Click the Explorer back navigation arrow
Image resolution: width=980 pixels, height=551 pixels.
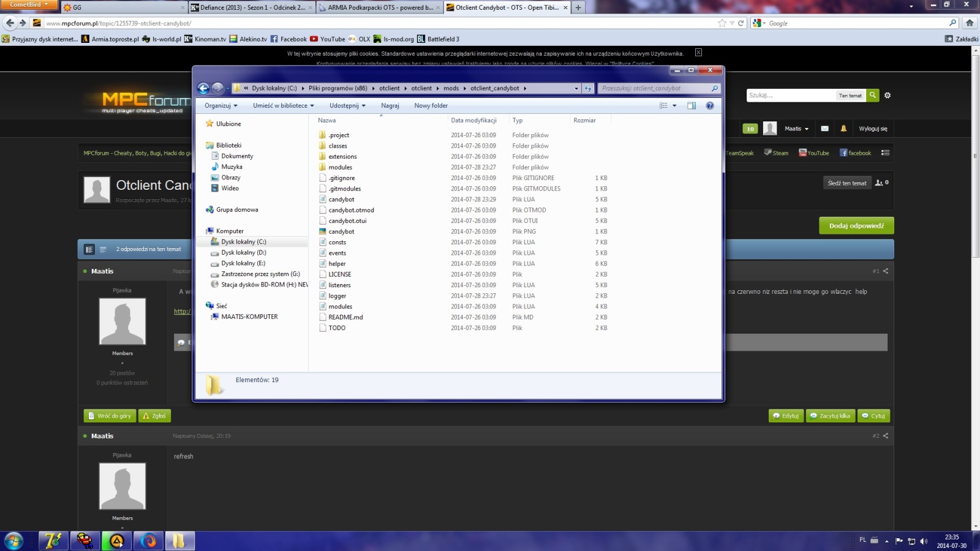203,88
